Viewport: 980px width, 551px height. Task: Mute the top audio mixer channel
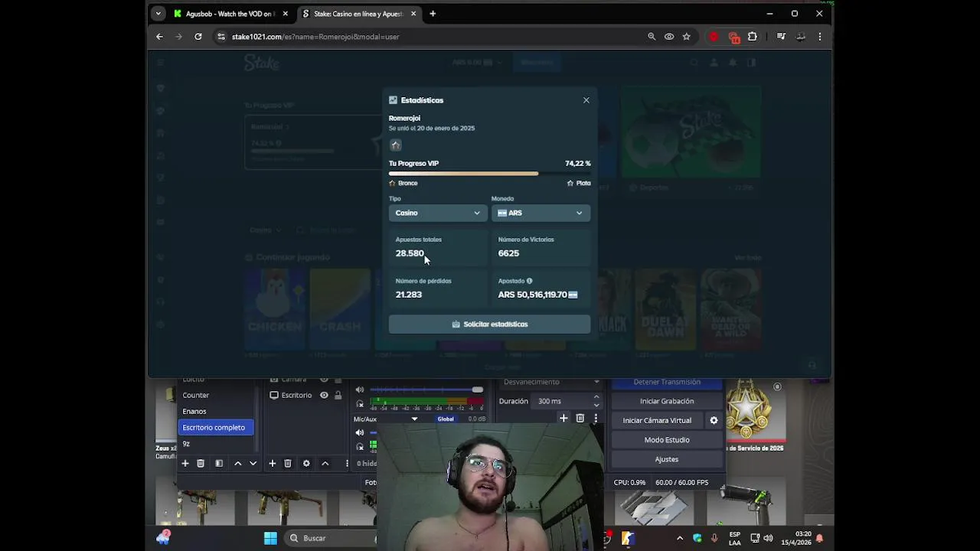[x=360, y=390]
